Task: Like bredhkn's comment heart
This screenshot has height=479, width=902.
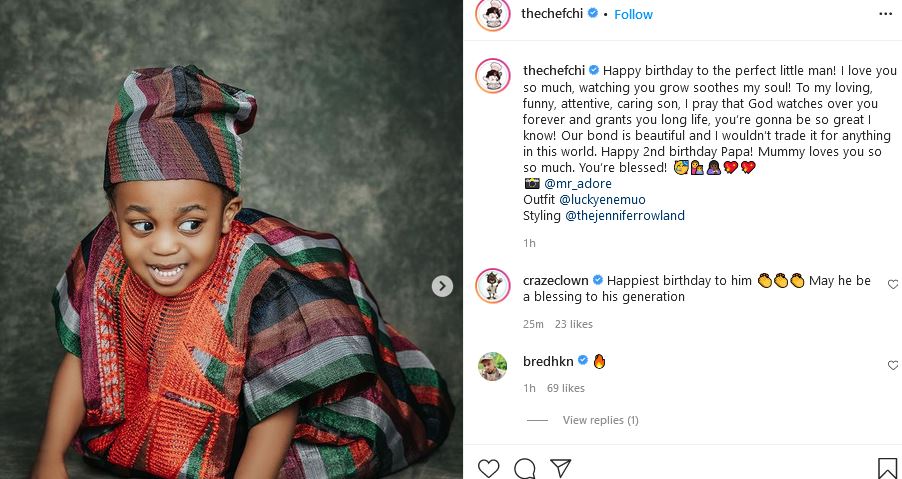Action: [x=893, y=366]
